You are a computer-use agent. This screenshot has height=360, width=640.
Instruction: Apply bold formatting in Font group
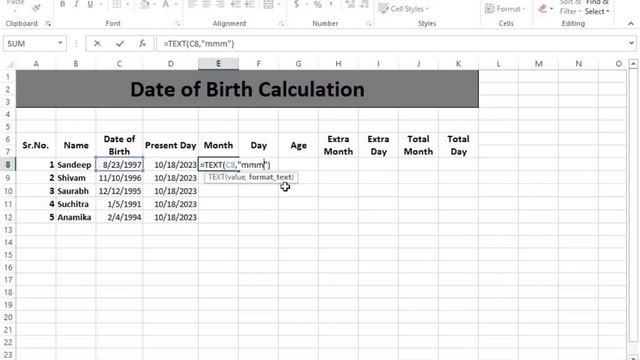pos(62,4)
